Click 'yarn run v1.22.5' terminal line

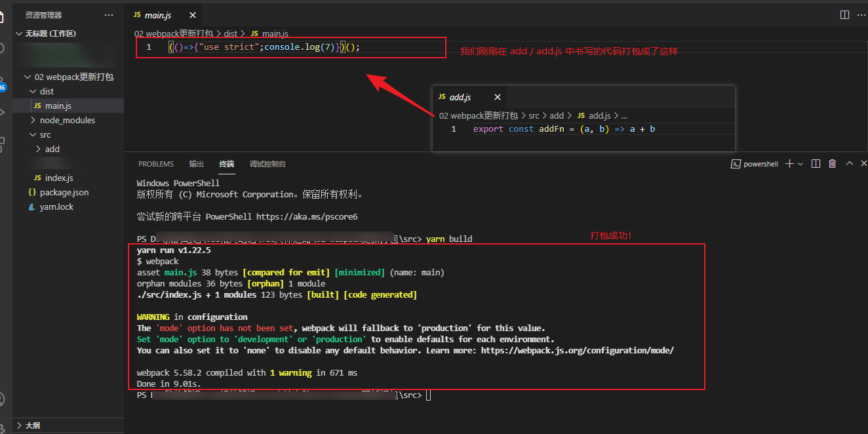pyautogui.click(x=174, y=250)
